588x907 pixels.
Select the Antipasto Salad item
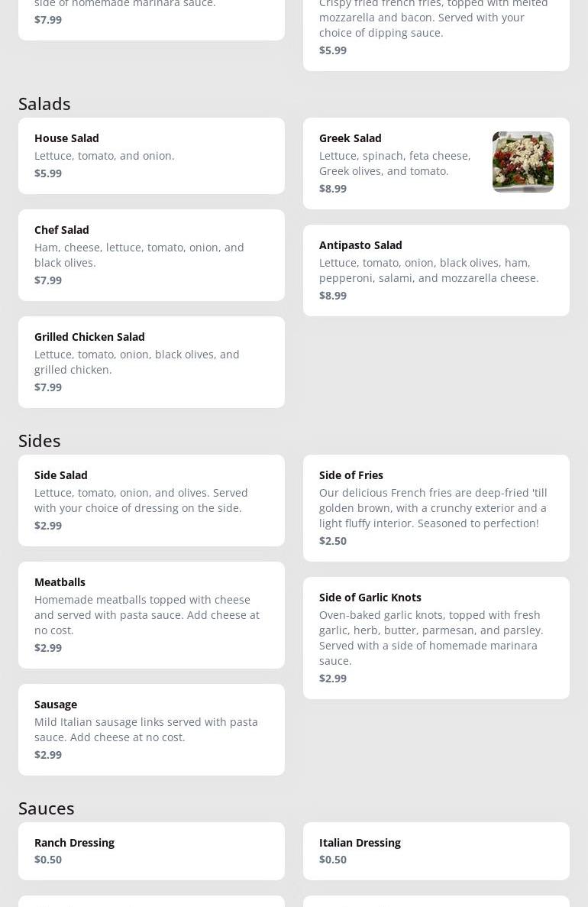pos(435,270)
